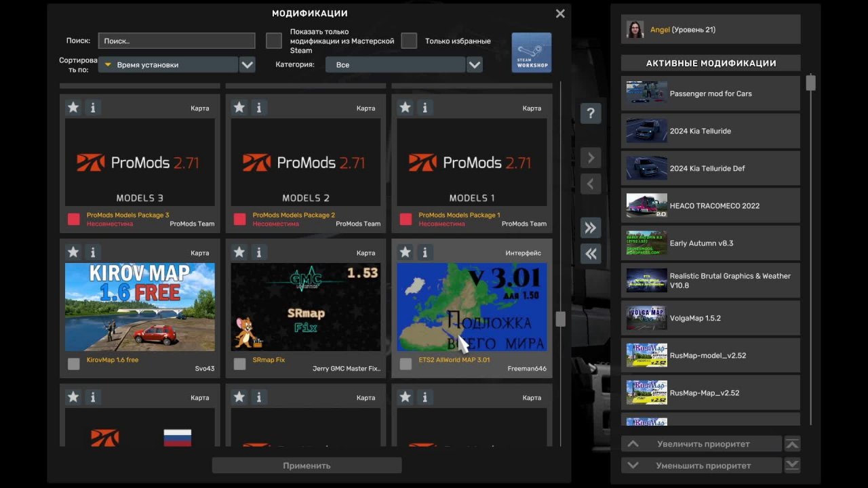Star the ETS2 AllWorld MAP 3.01 mod
This screenshot has width=868, height=488.
406,252
